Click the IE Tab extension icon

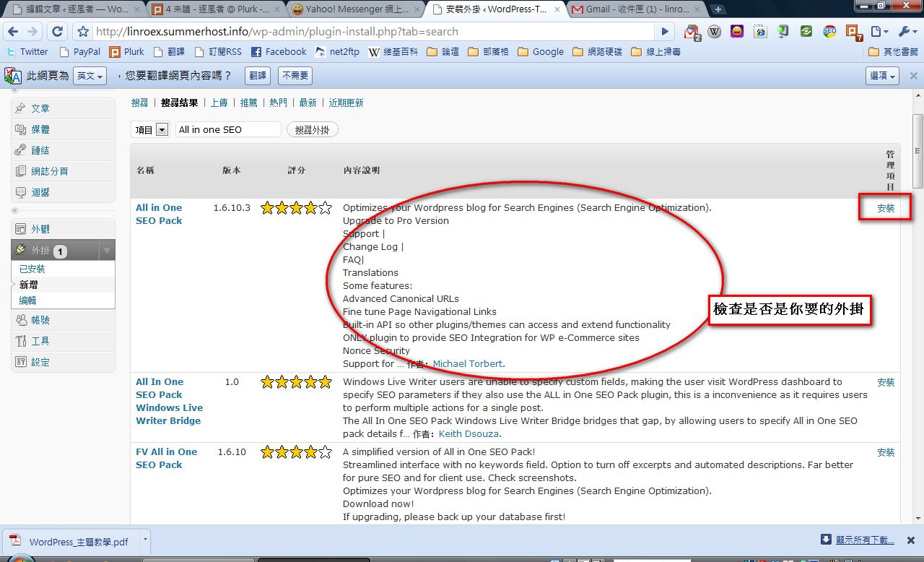[760, 32]
